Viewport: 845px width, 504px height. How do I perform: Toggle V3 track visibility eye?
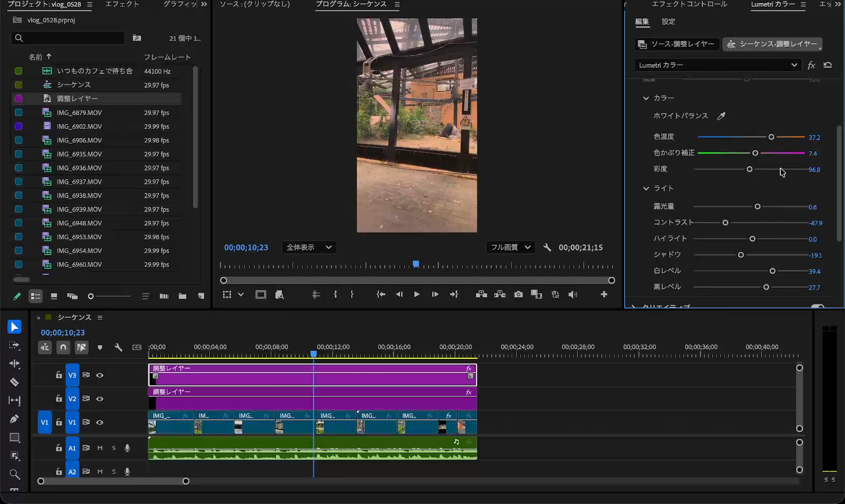(100, 375)
